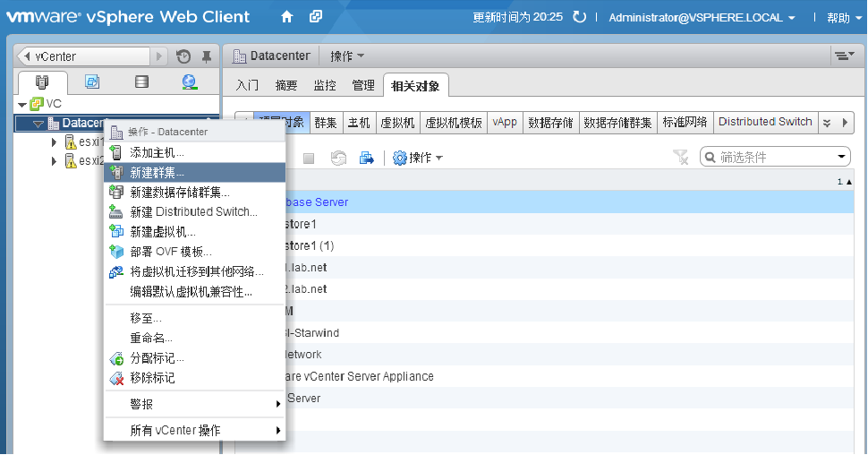
Task: Select the row ending in '-Starwind'
Action: [570, 333]
